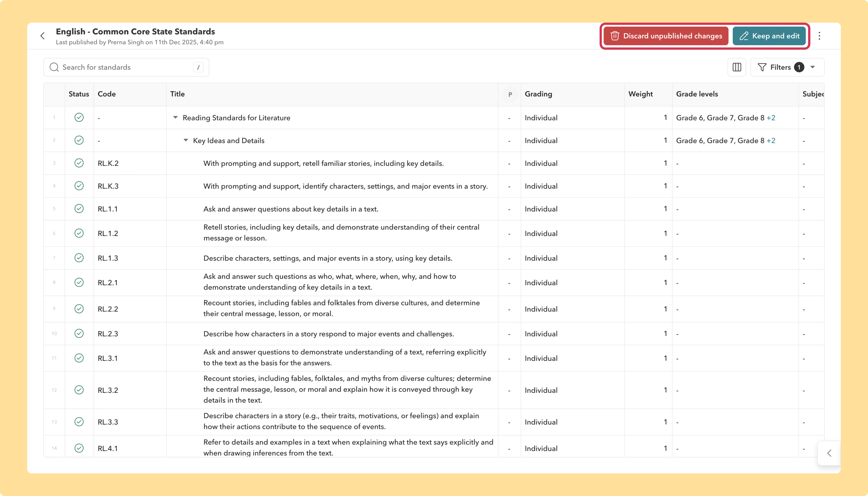The width and height of the screenshot is (868, 496).
Task: Click the status check icon for RL.K.3
Action: (x=79, y=186)
